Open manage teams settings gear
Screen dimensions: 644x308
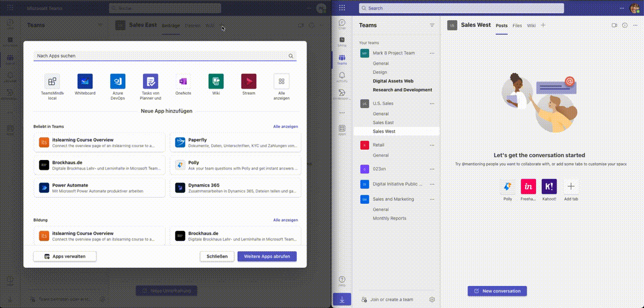pyautogui.click(x=432, y=299)
